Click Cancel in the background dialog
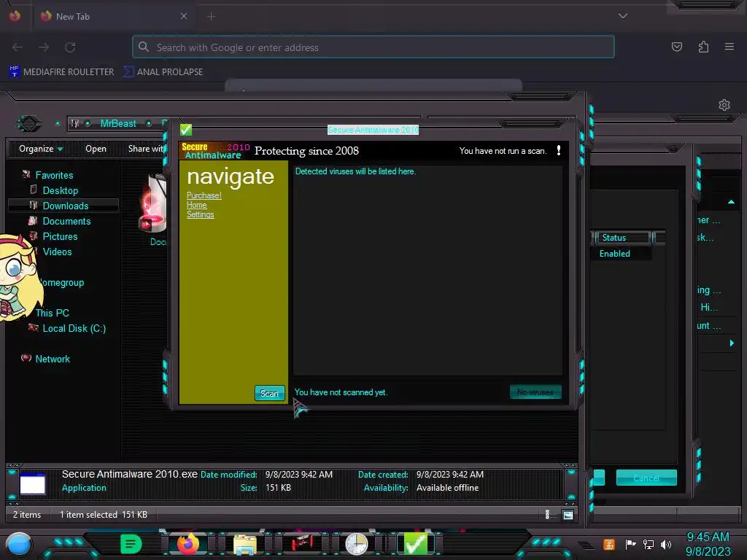 (646, 478)
